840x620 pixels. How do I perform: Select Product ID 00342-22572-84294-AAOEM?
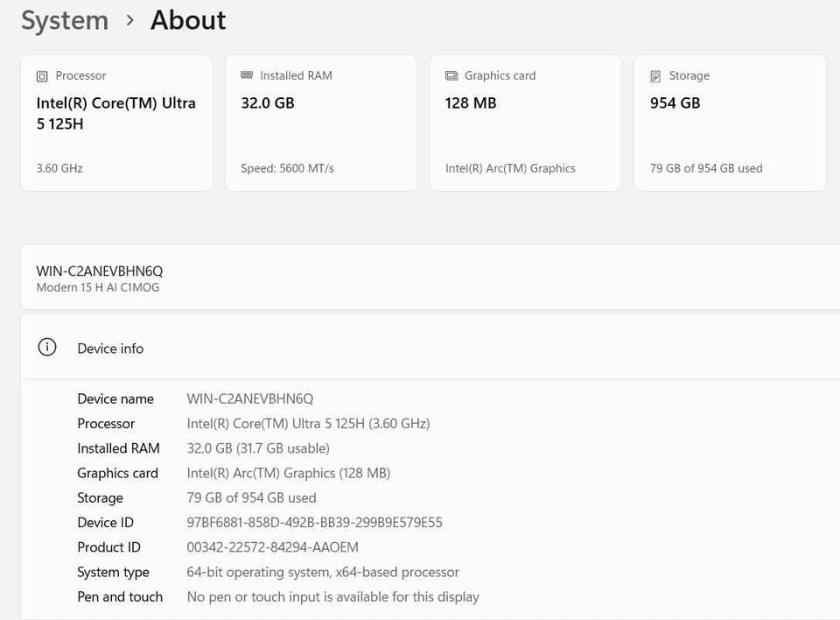[272, 547]
